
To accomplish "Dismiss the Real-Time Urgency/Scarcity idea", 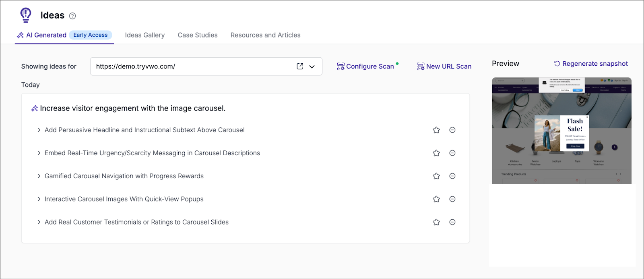I will point(452,153).
